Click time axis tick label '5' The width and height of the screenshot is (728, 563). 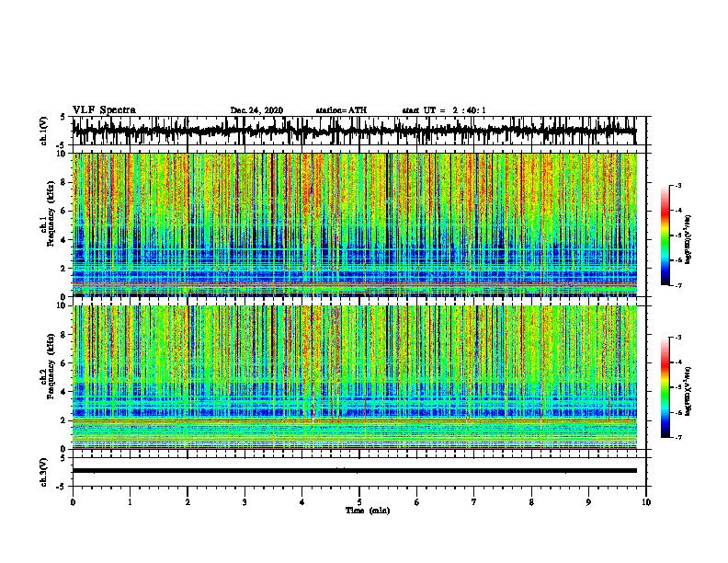[x=359, y=502]
